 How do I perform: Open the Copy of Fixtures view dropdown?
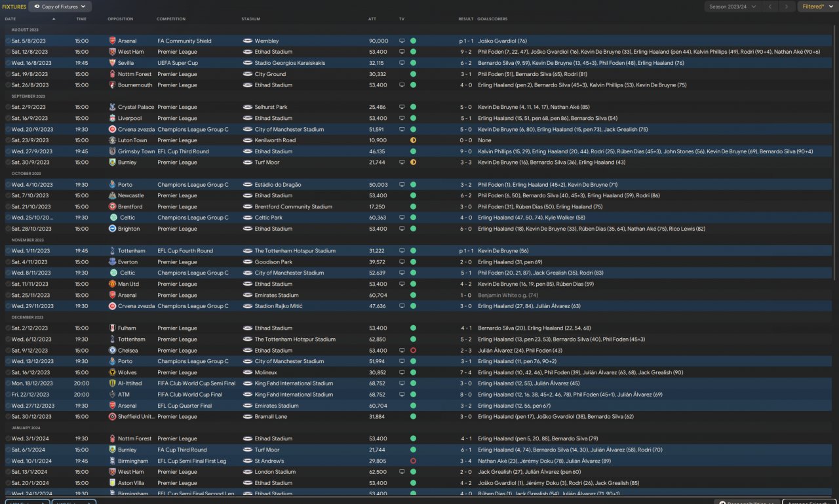click(60, 7)
